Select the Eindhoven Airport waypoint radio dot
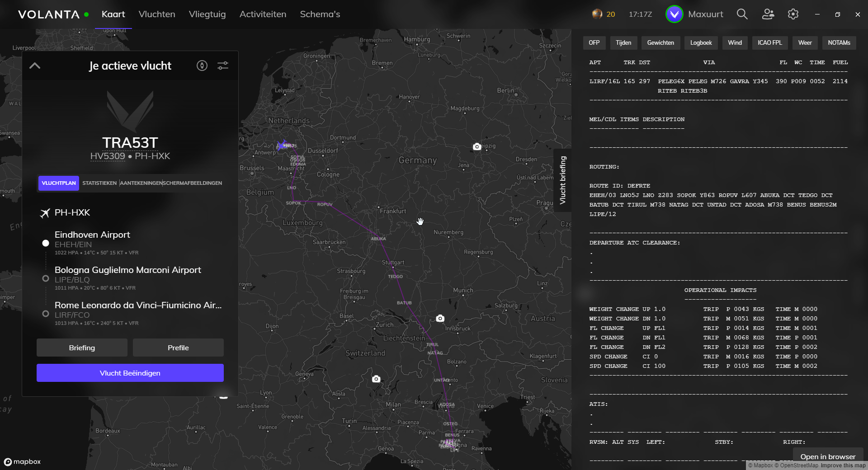Viewport: 868px width, 470px height. 46,243
